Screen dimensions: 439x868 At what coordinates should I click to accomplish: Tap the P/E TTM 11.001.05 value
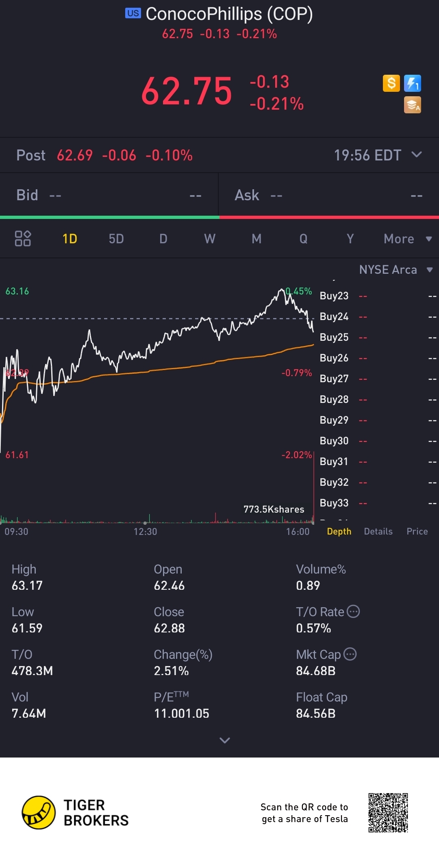pyautogui.click(x=181, y=713)
